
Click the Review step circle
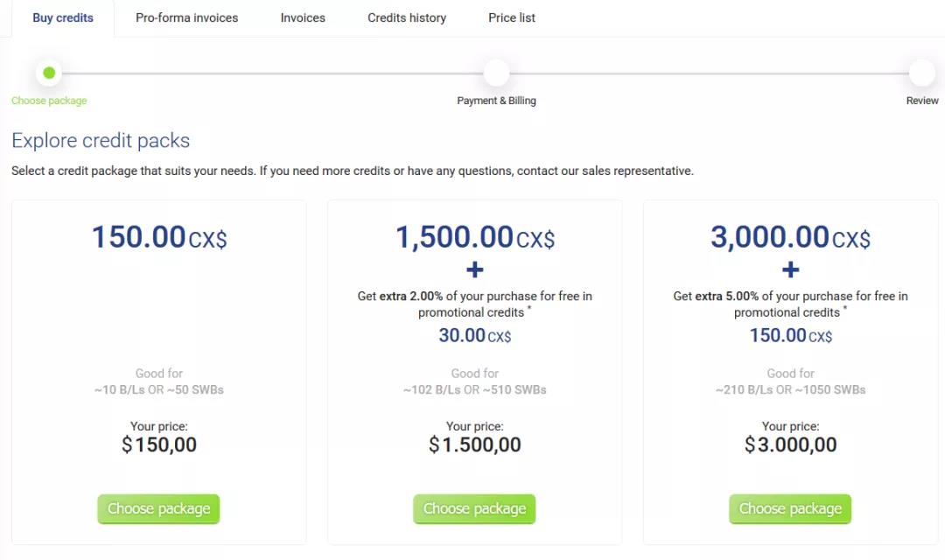tap(921, 73)
